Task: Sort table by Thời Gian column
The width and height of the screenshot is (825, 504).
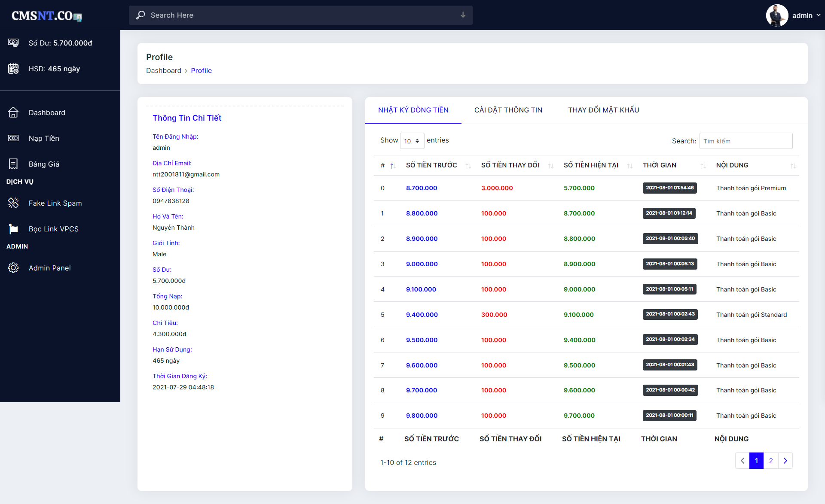Action: [660, 165]
